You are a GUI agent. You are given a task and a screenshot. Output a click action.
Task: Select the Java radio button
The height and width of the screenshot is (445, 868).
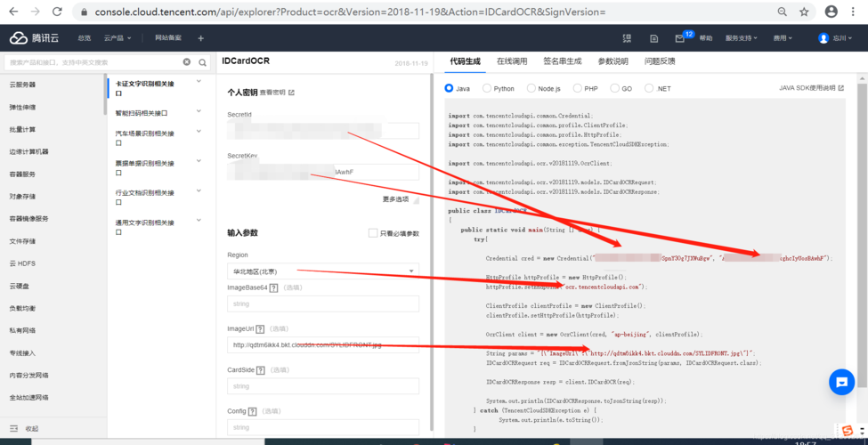[x=449, y=88]
